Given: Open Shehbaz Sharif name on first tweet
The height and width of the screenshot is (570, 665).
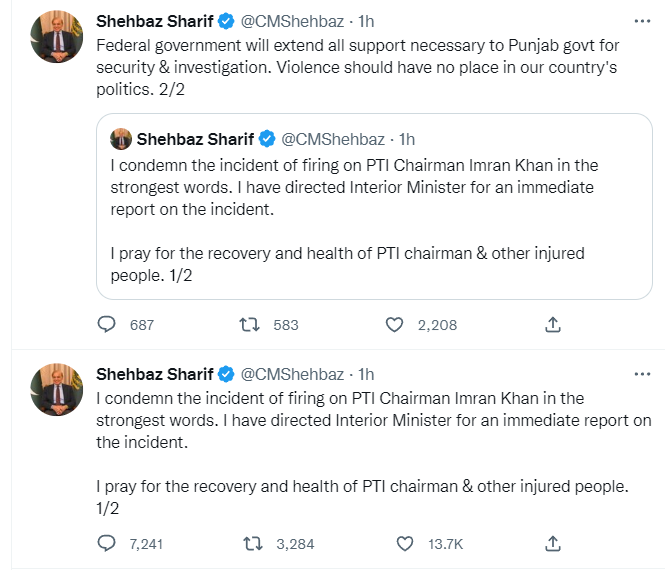Looking at the screenshot, I should pyautogui.click(x=155, y=21).
